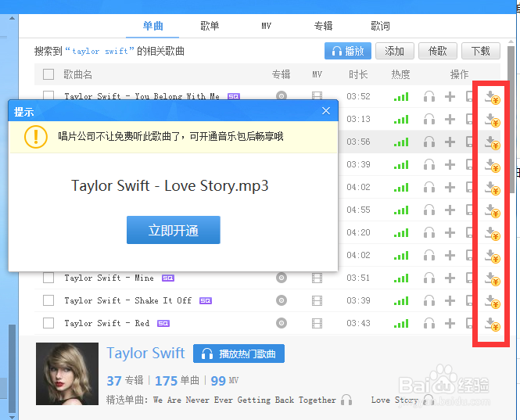The height and width of the screenshot is (420, 520).
Task: Toggle select-all checkbox beside 歌曲名 header
Action: 48,74
